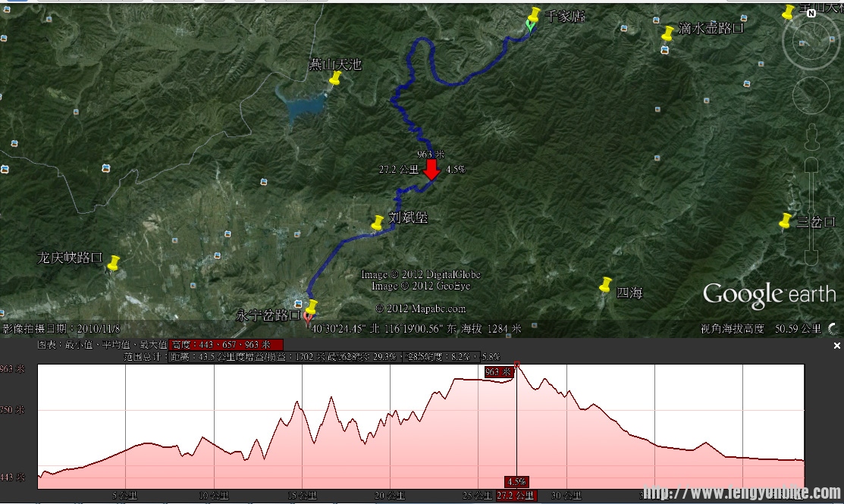Select the 千家店 yellow pushpin
The height and width of the screenshot is (504, 844).
(x=535, y=15)
